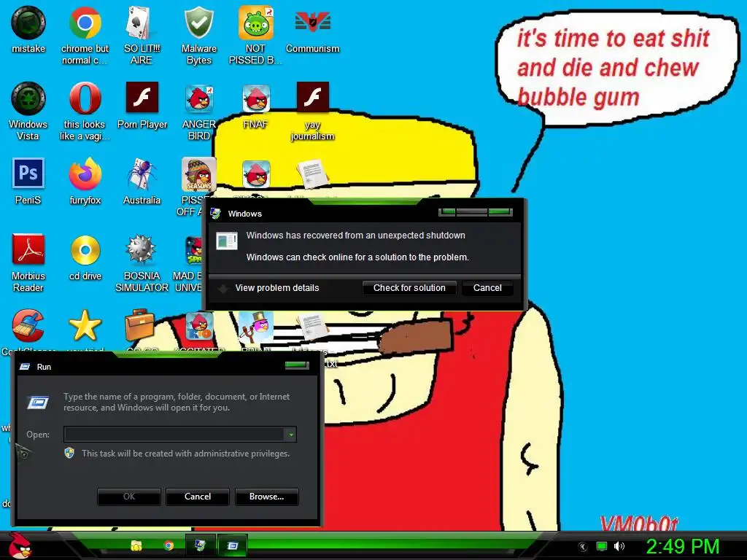Click the Browse... button in Run
This screenshot has height=560, width=747.
click(x=267, y=496)
